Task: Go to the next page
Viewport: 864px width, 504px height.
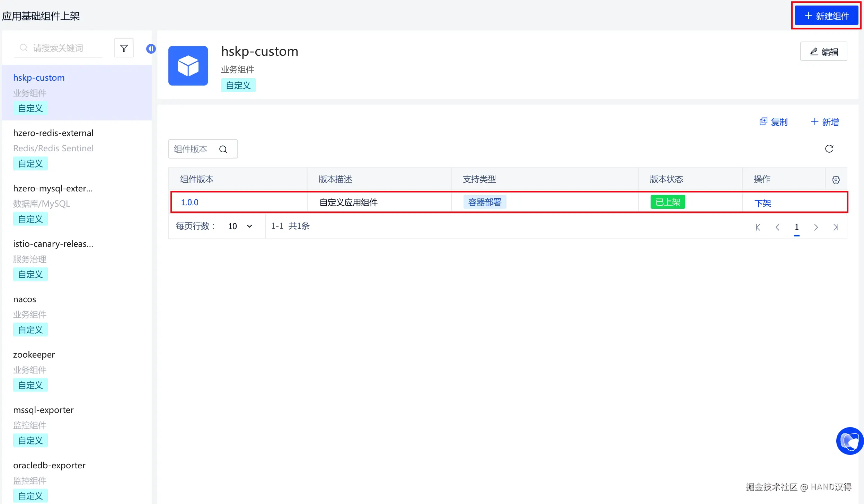Action: point(816,227)
